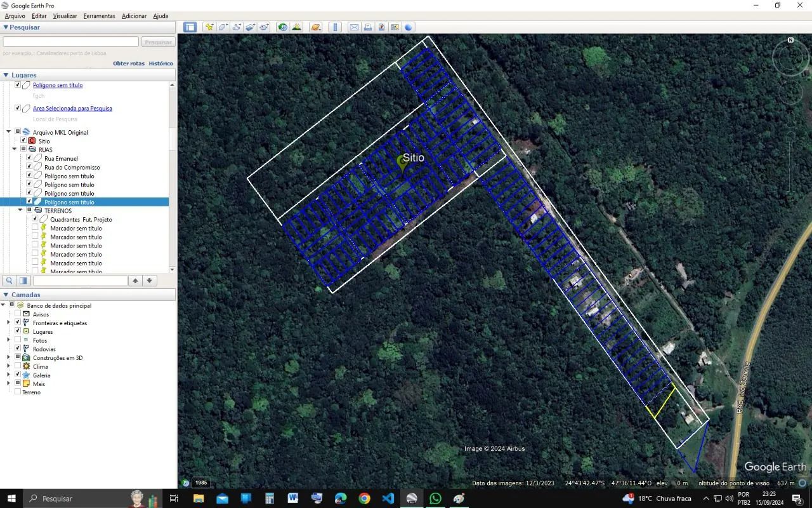Open the Editar menu
This screenshot has height=508, width=812.
[x=39, y=16]
